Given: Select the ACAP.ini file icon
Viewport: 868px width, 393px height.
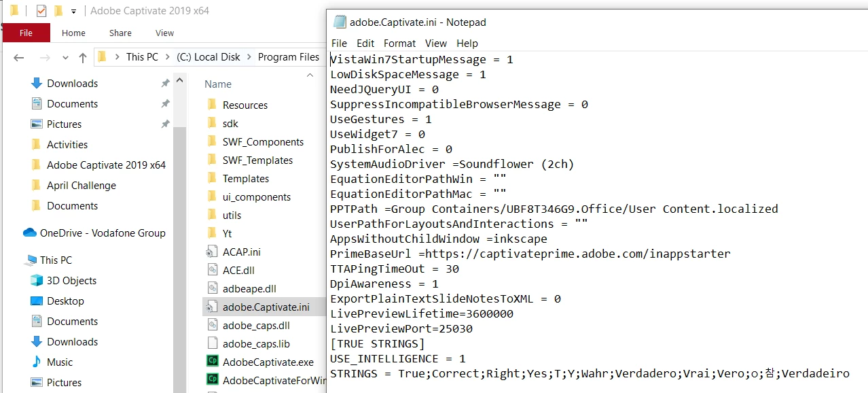Looking at the screenshot, I should [x=211, y=252].
